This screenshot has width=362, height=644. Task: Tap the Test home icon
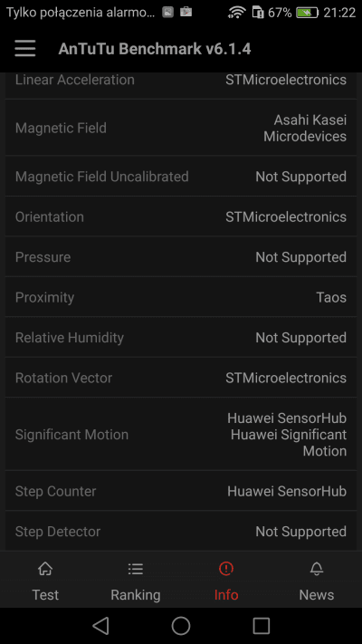(45, 569)
